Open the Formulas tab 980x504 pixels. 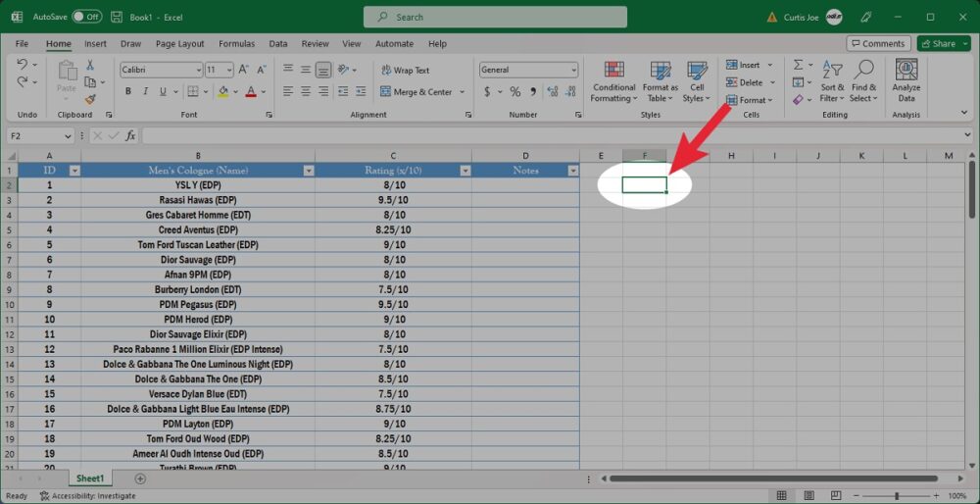point(237,44)
